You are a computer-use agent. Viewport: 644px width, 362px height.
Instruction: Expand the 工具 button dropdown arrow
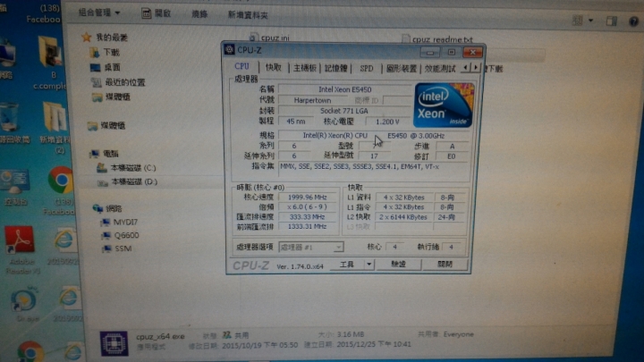pyautogui.click(x=369, y=265)
